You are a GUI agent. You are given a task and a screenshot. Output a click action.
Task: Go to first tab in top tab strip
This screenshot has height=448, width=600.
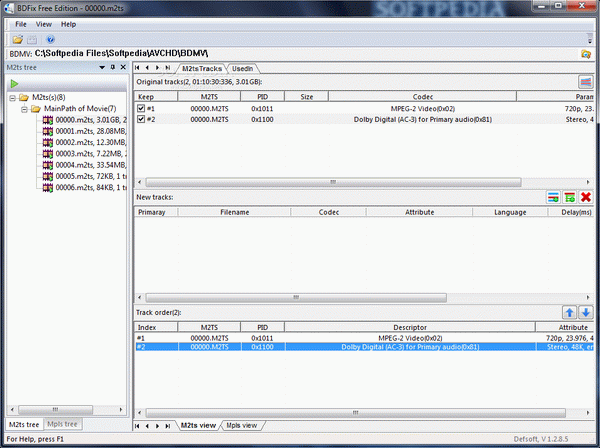(x=137, y=68)
